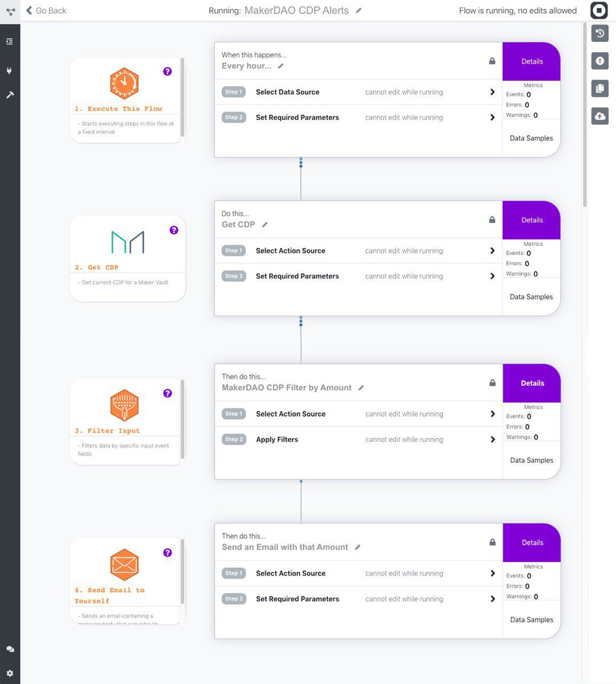The width and height of the screenshot is (616, 684).
Task: Click the lock icon on Every hour card
Action: 492,61
